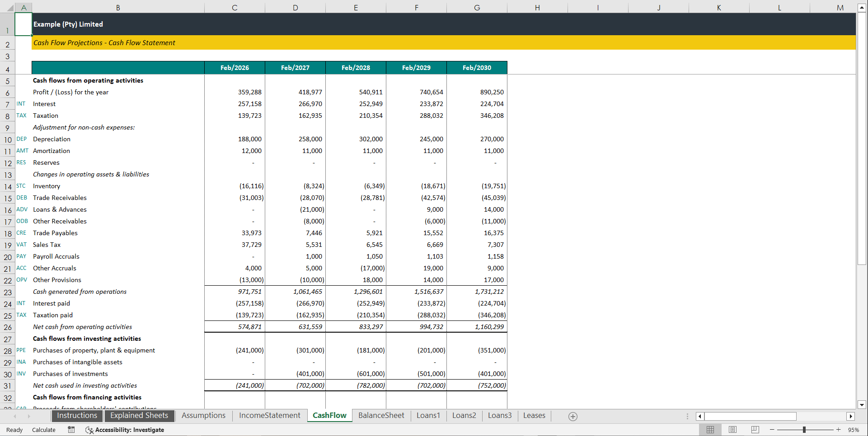Open the Assumptions worksheet
The image size is (868, 436).
[x=203, y=415]
